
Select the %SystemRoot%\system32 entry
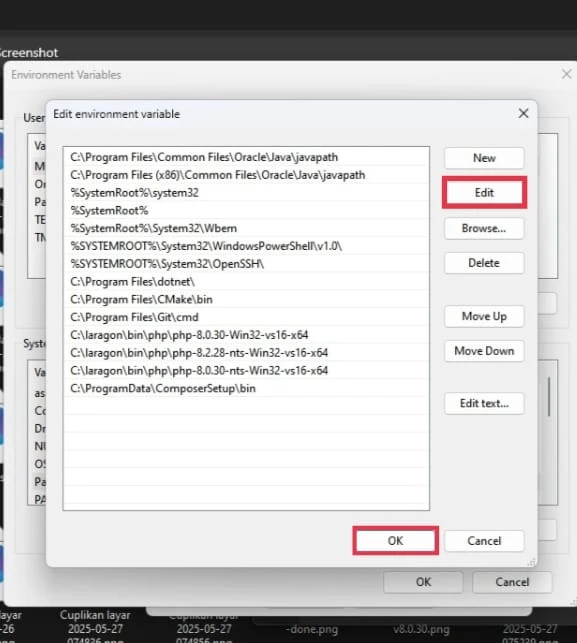coord(246,193)
